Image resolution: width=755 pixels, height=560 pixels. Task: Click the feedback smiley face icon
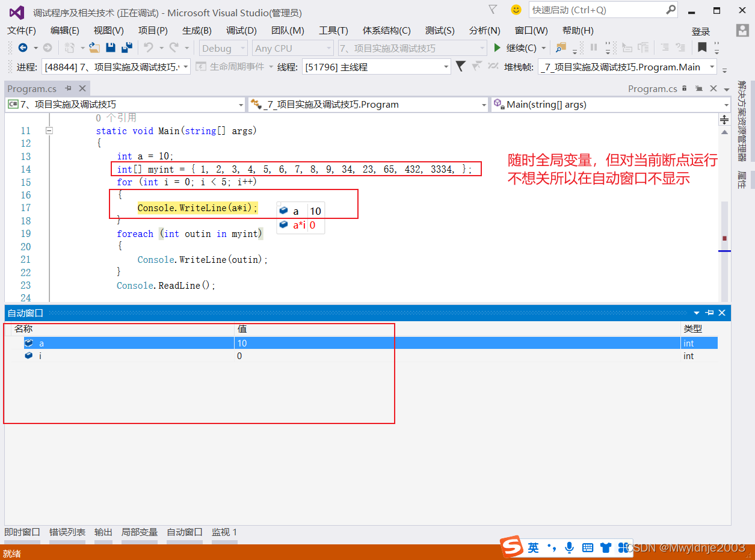[516, 10]
